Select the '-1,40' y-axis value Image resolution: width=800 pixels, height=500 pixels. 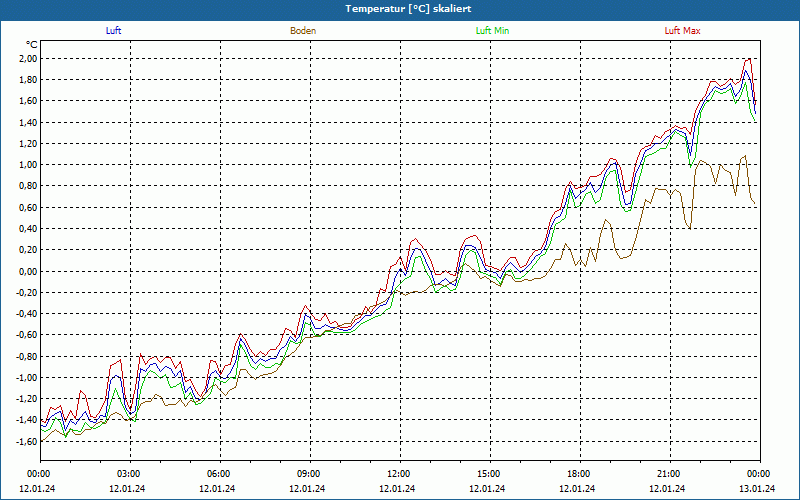(x=27, y=420)
